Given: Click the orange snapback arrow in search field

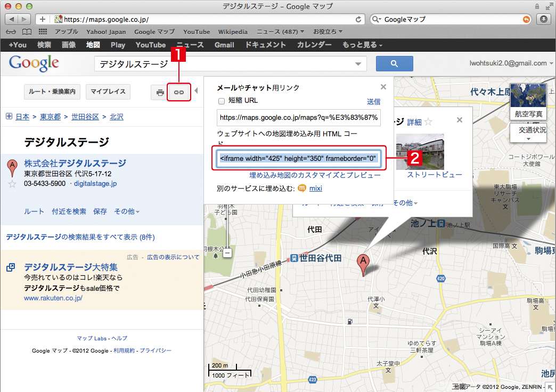Looking at the screenshot, I should click(x=527, y=19).
